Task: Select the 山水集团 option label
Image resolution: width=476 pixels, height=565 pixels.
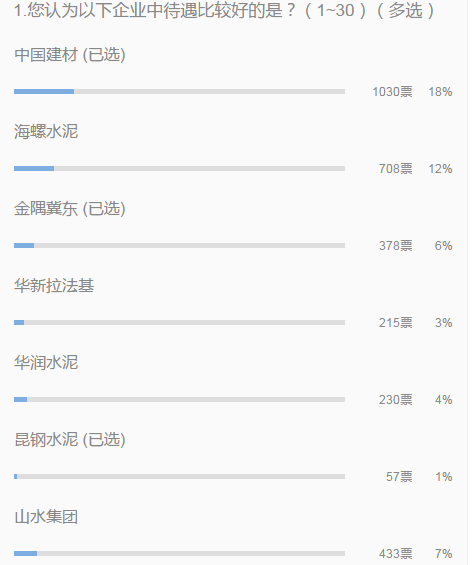Action: [x=46, y=517]
